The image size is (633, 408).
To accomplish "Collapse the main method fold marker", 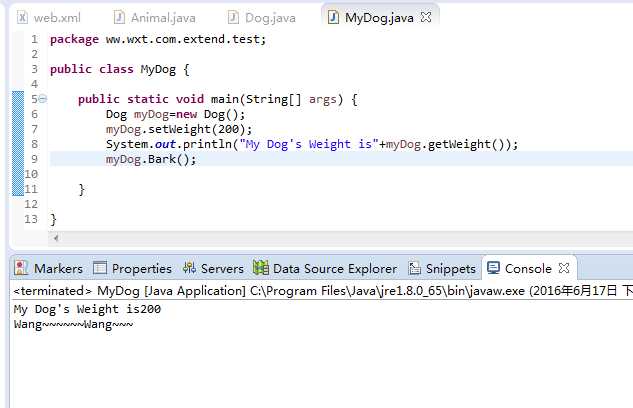I will (43, 99).
